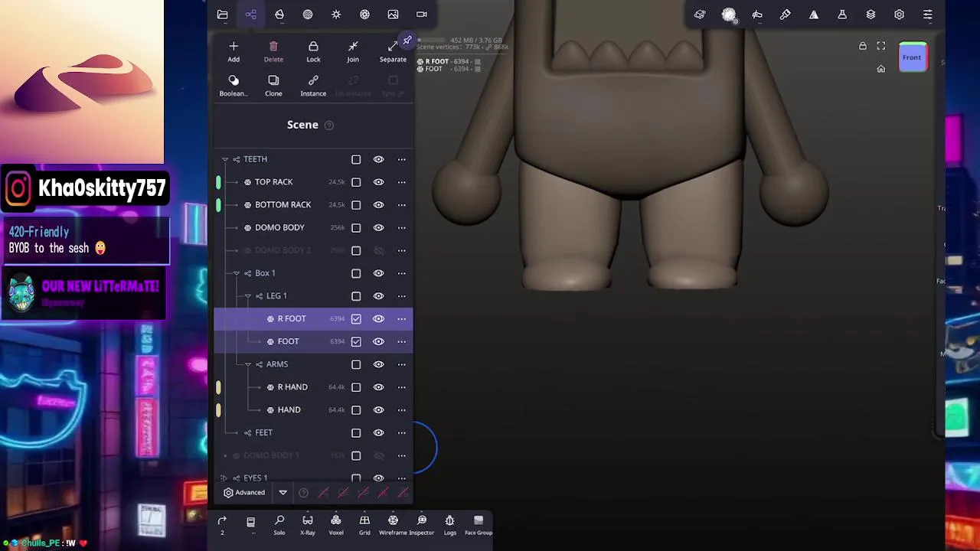Open the Background image menu

coord(393,14)
